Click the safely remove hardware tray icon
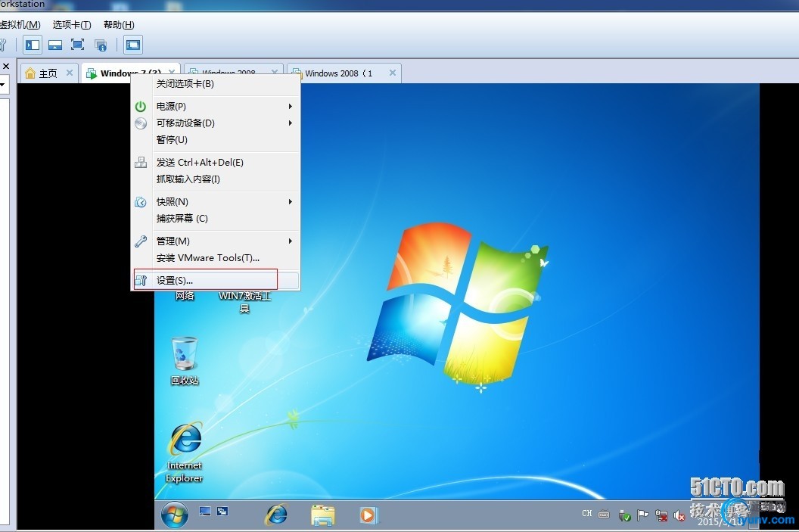 (x=625, y=515)
